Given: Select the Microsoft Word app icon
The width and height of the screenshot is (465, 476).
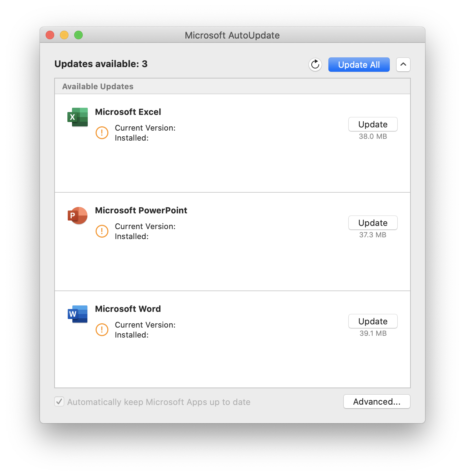Looking at the screenshot, I should (77, 314).
